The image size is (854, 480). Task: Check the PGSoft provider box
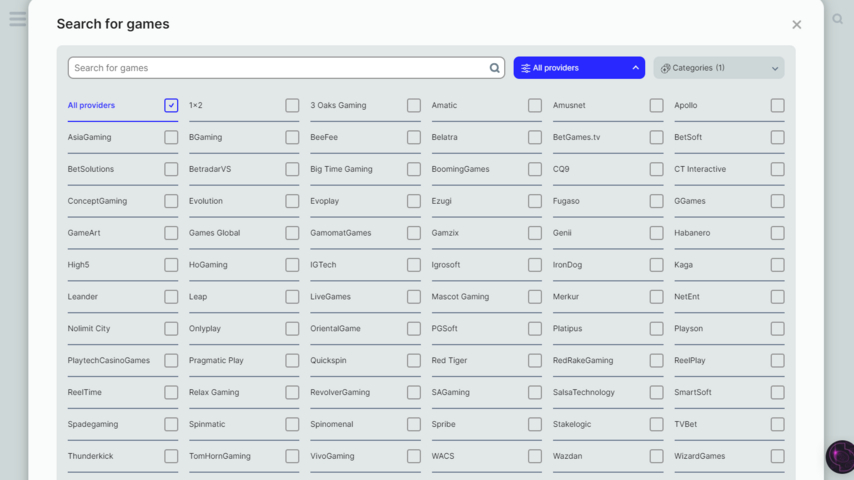[x=535, y=329]
